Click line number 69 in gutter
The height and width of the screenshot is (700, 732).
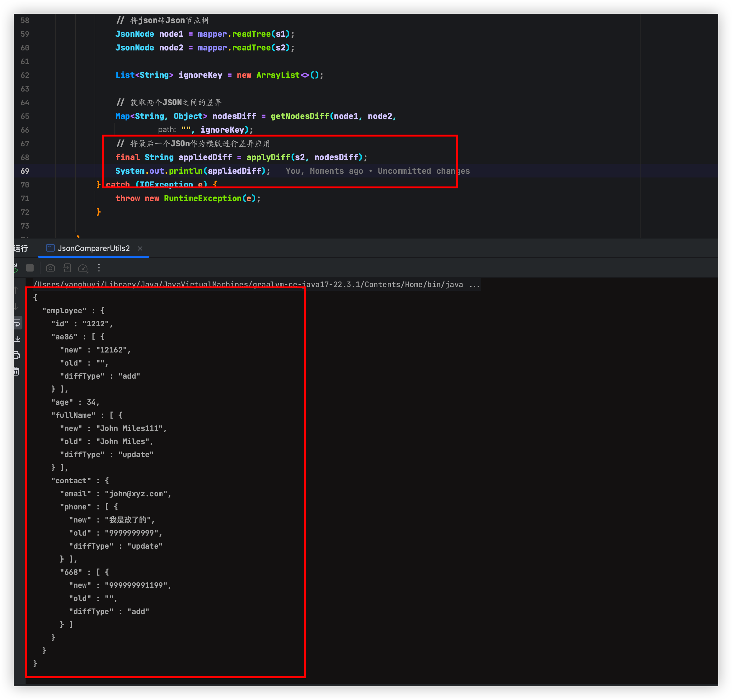click(25, 171)
